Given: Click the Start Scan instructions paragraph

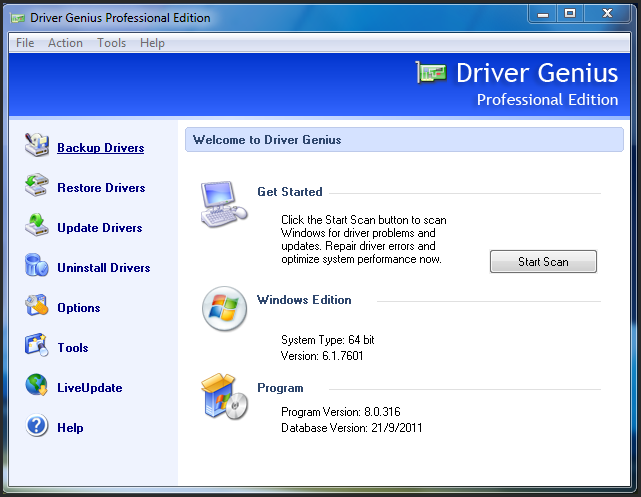Looking at the screenshot, I should click(364, 240).
